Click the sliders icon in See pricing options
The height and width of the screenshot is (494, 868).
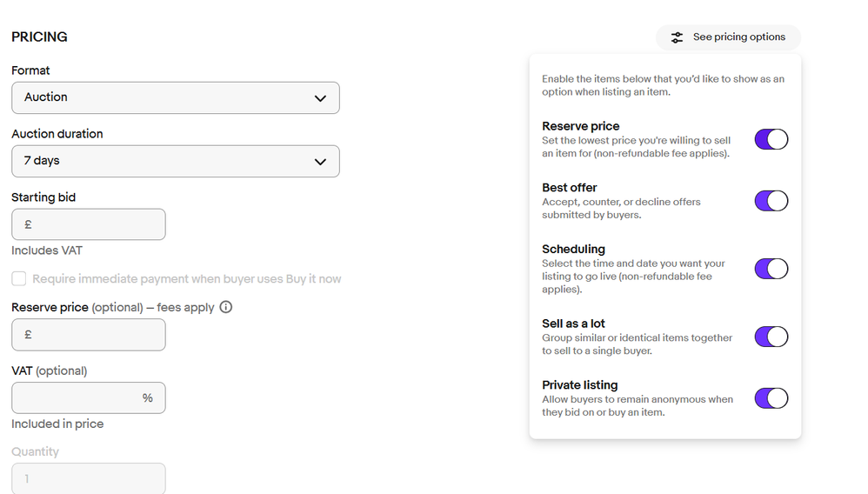677,37
